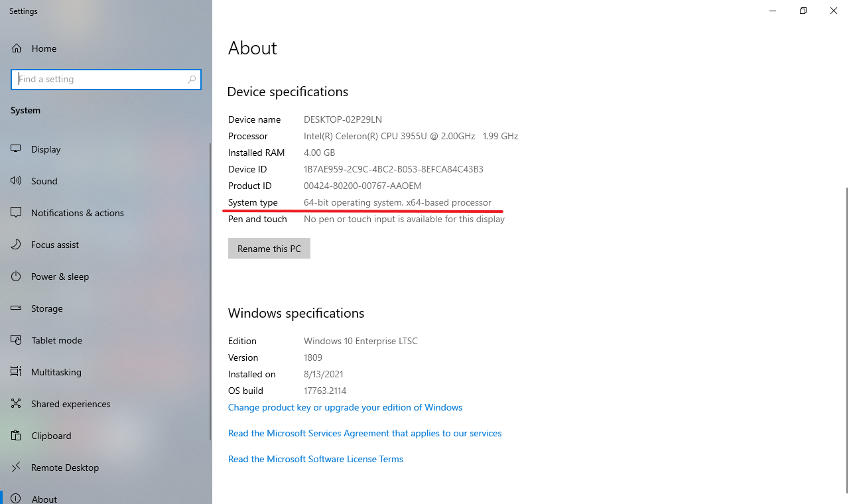Select the Sound speaker icon
The image size is (849, 504).
coord(16,181)
